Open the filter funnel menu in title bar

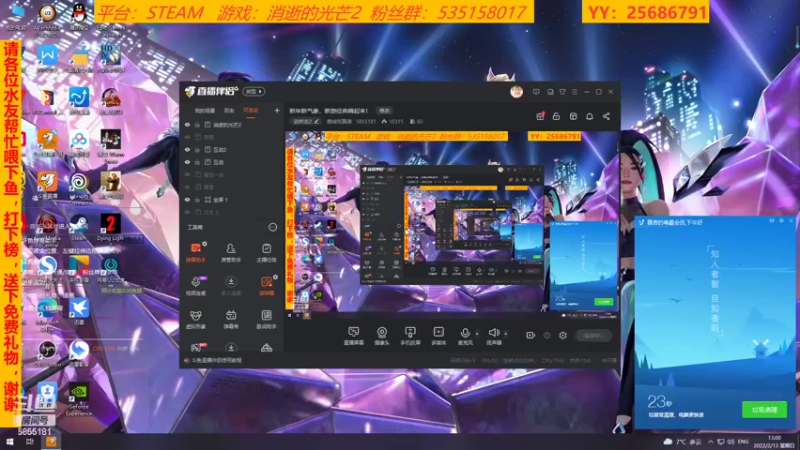[x=562, y=92]
